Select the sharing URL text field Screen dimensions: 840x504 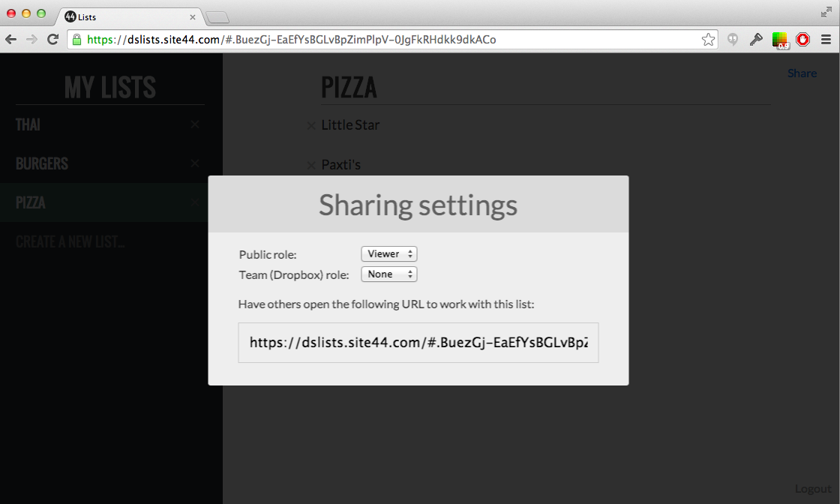point(418,343)
